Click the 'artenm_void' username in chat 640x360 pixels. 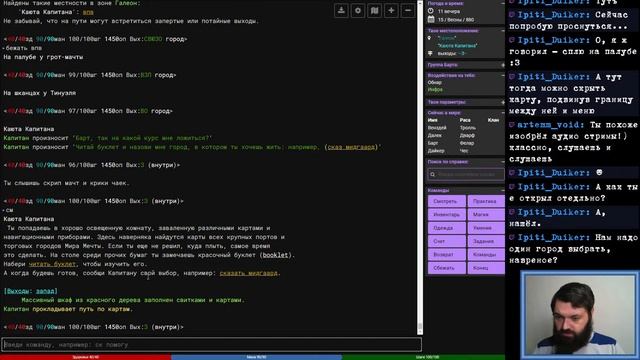[548, 125]
